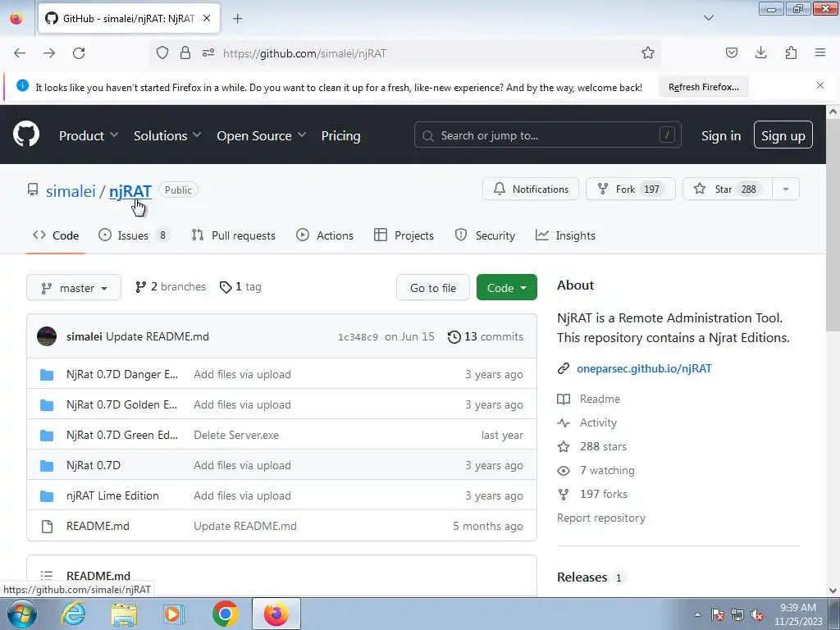Image resolution: width=840 pixels, height=630 pixels.
Task: View the 1 tag link
Action: 240,286
